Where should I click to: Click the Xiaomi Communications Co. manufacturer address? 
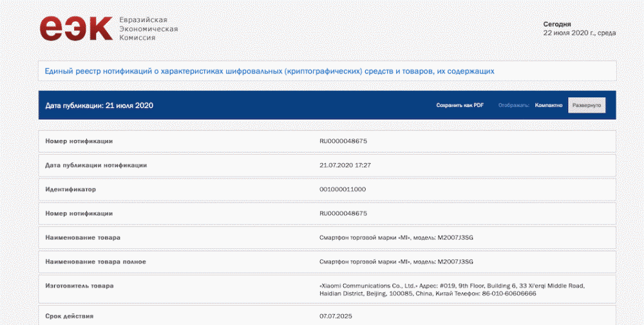(452, 290)
